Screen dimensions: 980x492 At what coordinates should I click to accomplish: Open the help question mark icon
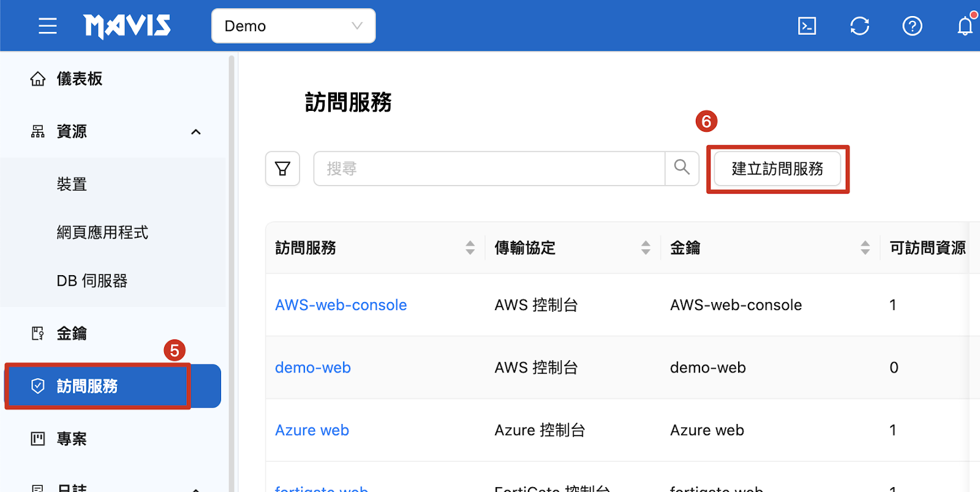click(x=912, y=26)
